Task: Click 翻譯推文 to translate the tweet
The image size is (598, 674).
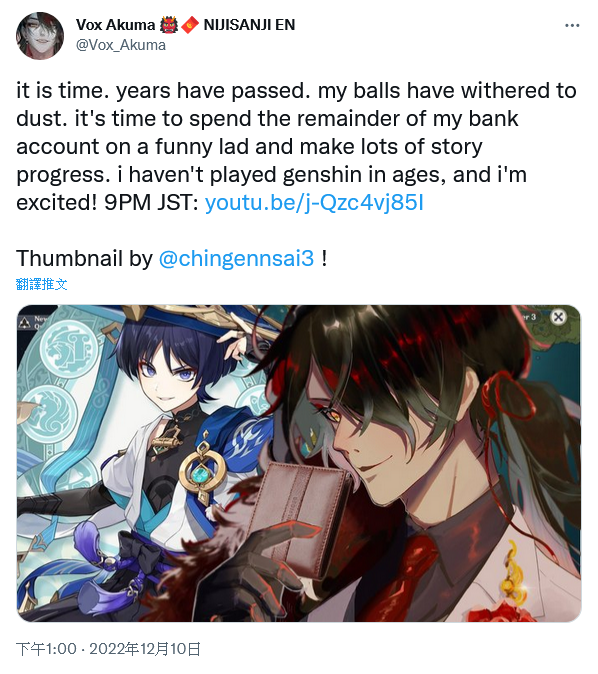Action: [42, 284]
